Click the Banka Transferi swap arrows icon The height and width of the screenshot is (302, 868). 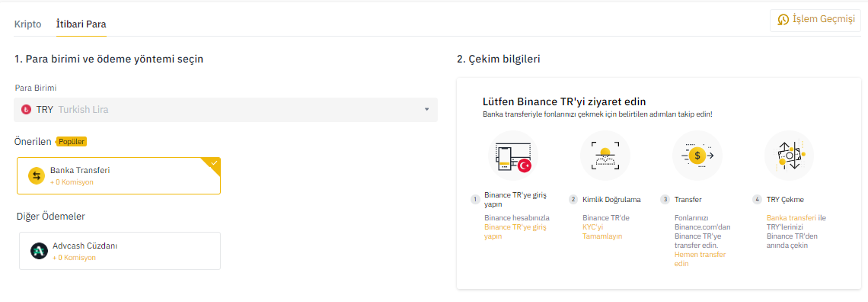(37, 175)
